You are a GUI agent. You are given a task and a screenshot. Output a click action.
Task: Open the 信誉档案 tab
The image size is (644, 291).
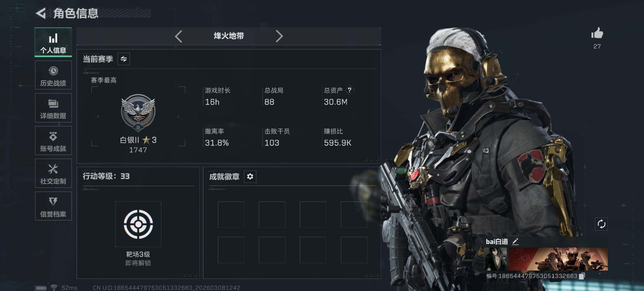53,206
